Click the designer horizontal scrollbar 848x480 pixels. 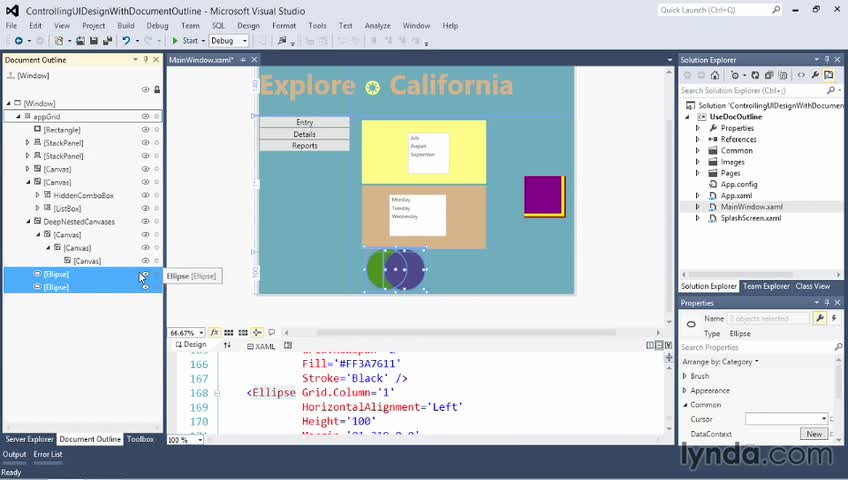[x=466, y=332]
